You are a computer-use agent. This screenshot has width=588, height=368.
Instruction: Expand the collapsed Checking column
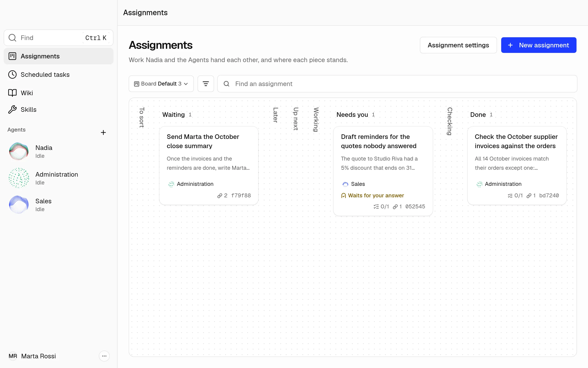click(450, 121)
